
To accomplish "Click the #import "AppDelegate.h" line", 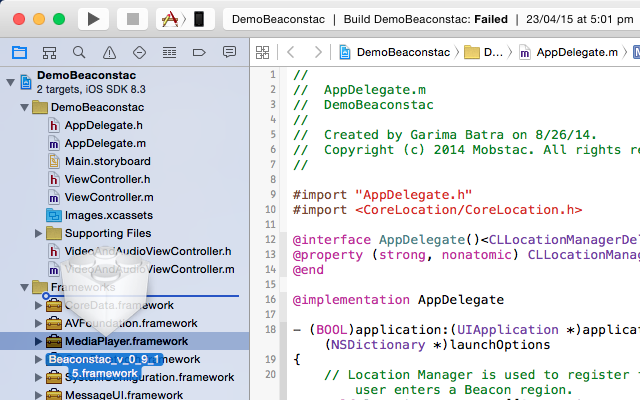I will tap(382, 195).
